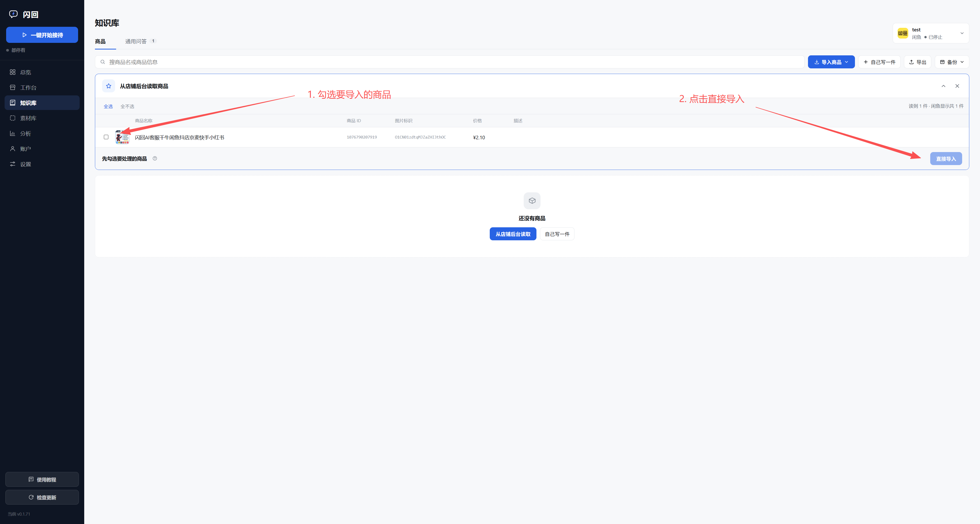This screenshot has width=980, height=524.
Task: Click the price ¥2.10
Action: (479, 138)
